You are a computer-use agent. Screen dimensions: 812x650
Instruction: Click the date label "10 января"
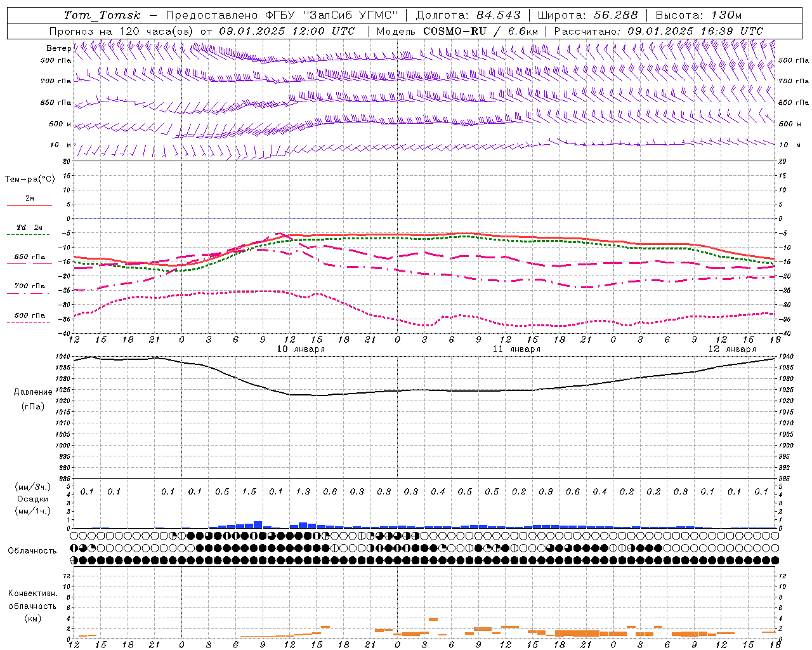point(301,349)
